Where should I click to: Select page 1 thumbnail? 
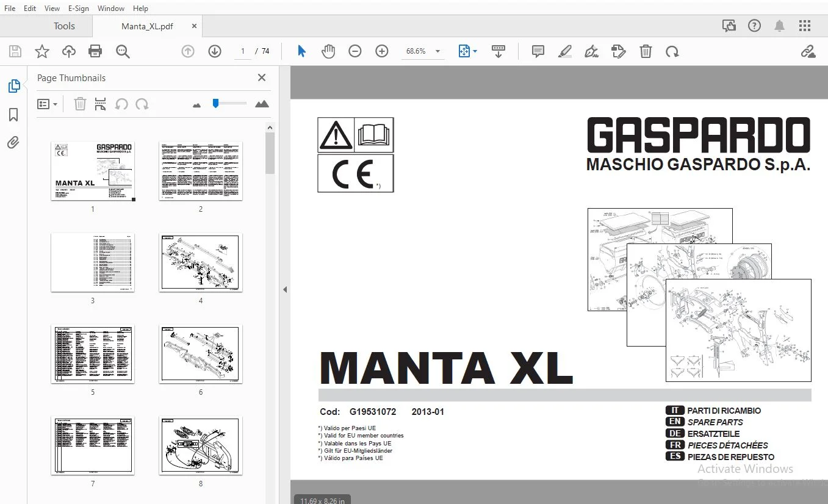click(93, 171)
